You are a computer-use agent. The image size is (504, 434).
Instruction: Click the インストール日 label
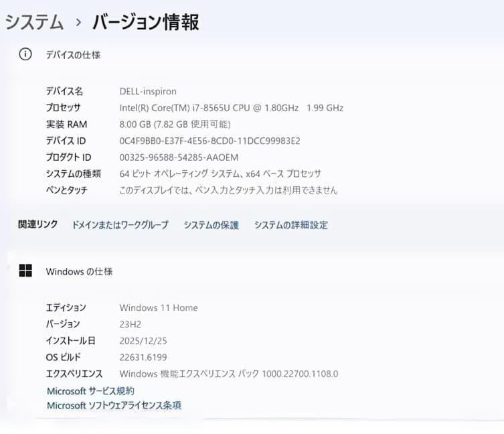[70, 341]
